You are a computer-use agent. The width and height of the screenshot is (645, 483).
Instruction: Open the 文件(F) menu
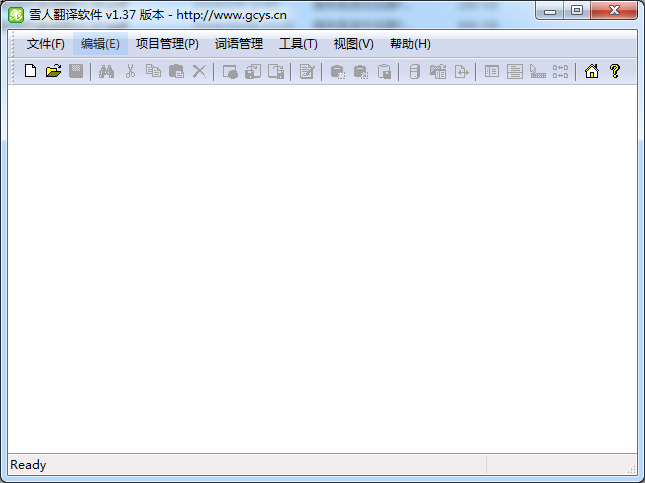click(46, 44)
